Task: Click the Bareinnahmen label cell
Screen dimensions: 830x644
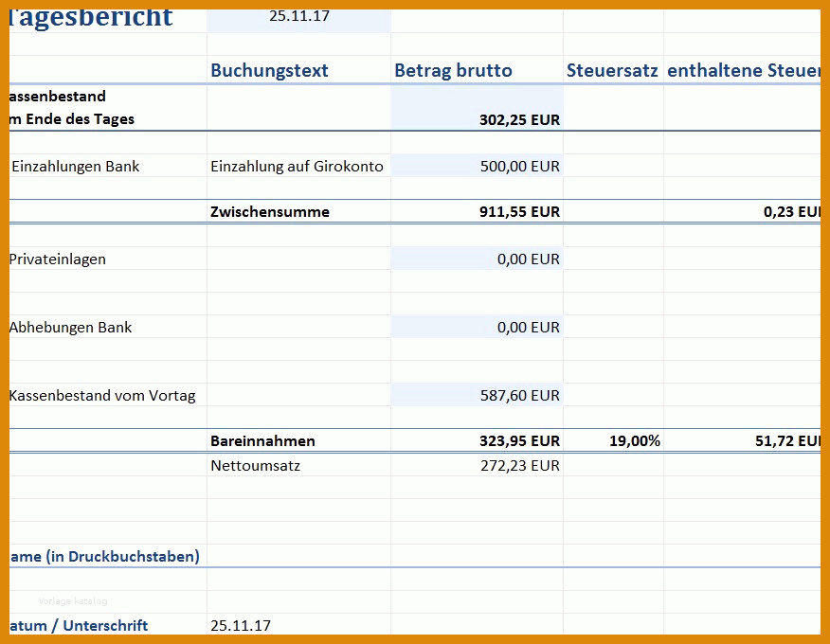Action: (262, 440)
